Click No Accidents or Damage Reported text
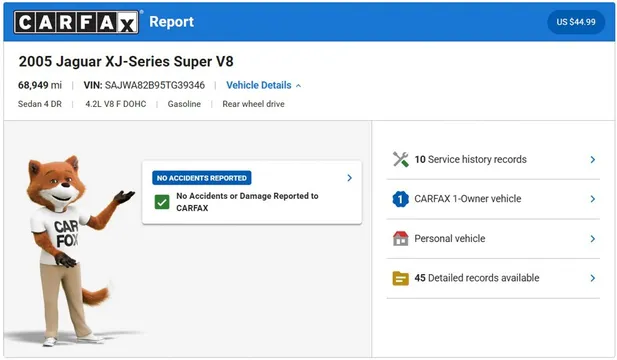Viewport: 617px width, 360px height. 247,202
